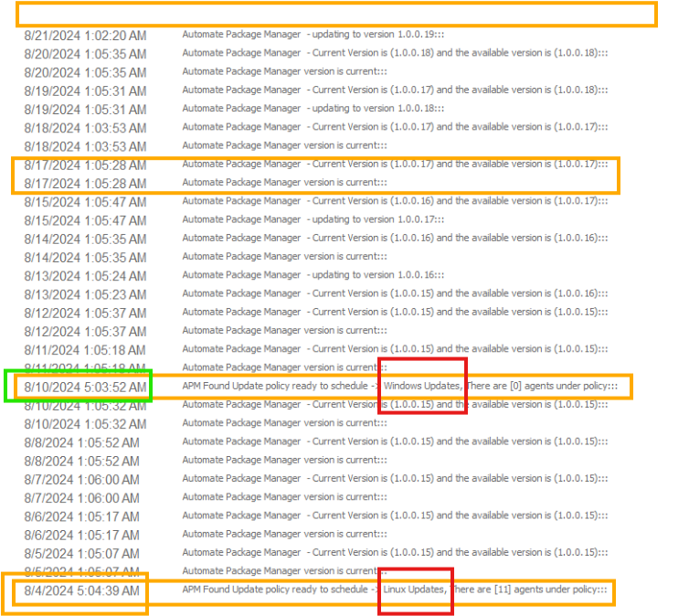Click the black redacted header bar at top

[335, 14]
